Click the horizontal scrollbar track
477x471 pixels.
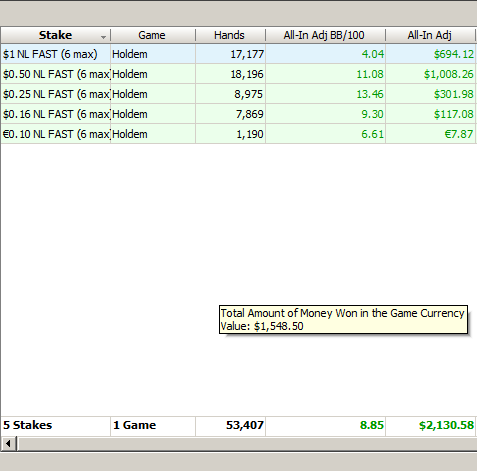[x=247, y=444]
